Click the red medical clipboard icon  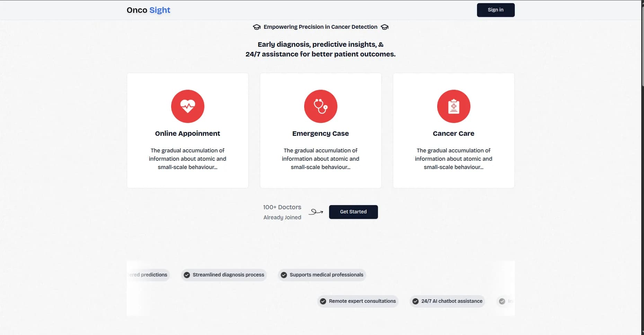coord(453,106)
